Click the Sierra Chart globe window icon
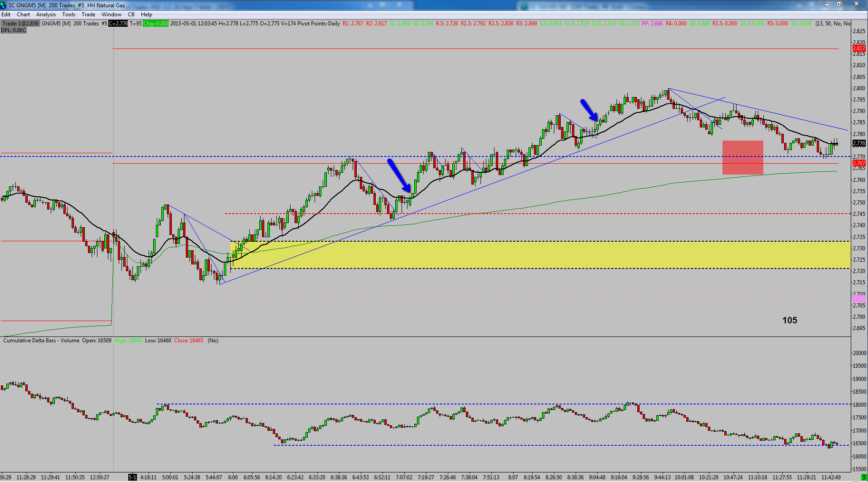 4,5
